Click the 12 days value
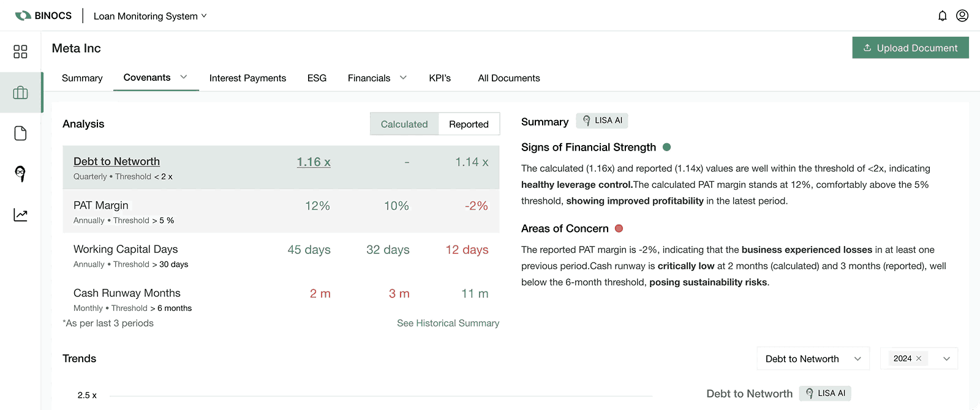 click(x=467, y=250)
